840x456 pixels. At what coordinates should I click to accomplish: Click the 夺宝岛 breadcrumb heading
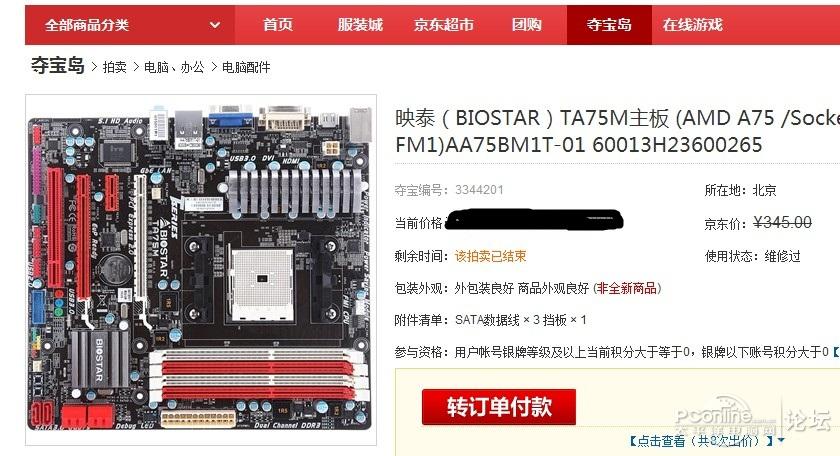pyautogui.click(x=58, y=65)
